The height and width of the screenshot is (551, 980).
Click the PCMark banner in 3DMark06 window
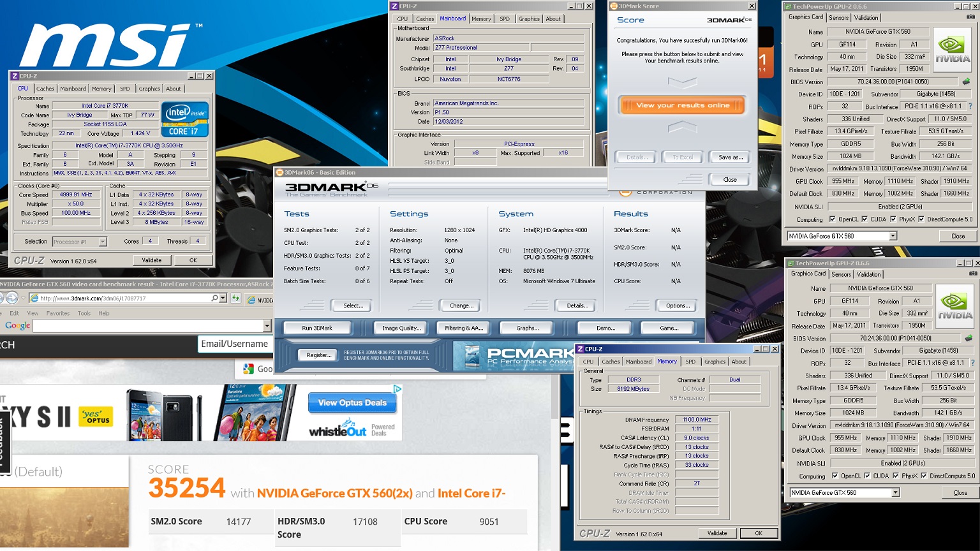514,357
